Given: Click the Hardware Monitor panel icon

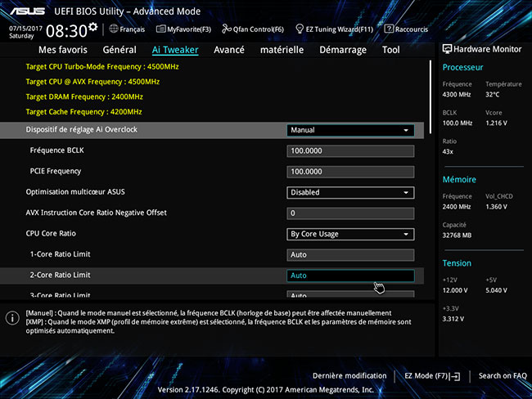Looking at the screenshot, I should click(x=448, y=50).
